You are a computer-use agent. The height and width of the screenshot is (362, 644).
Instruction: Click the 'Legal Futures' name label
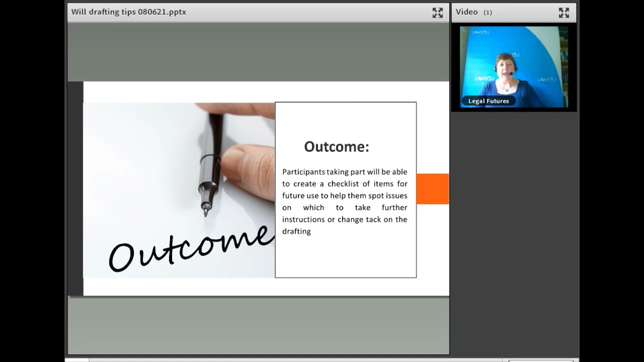click(x=489, y=101)
